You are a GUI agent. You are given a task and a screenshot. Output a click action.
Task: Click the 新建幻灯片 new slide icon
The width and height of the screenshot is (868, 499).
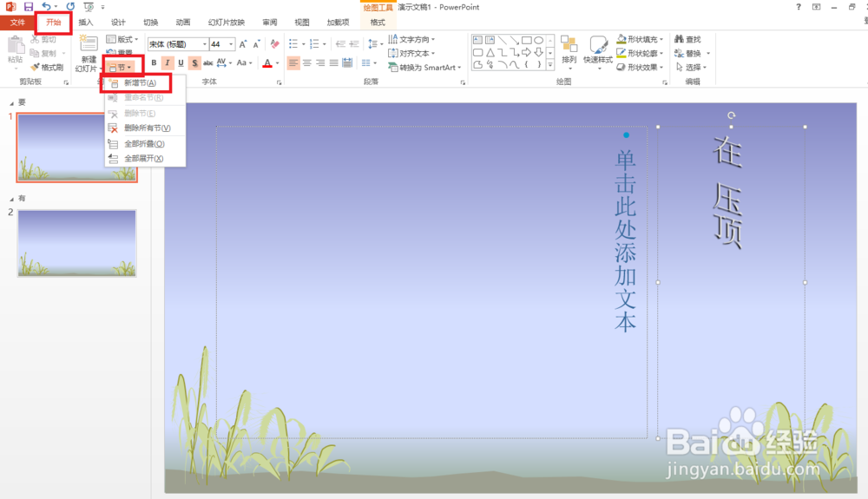coord(89,53)
